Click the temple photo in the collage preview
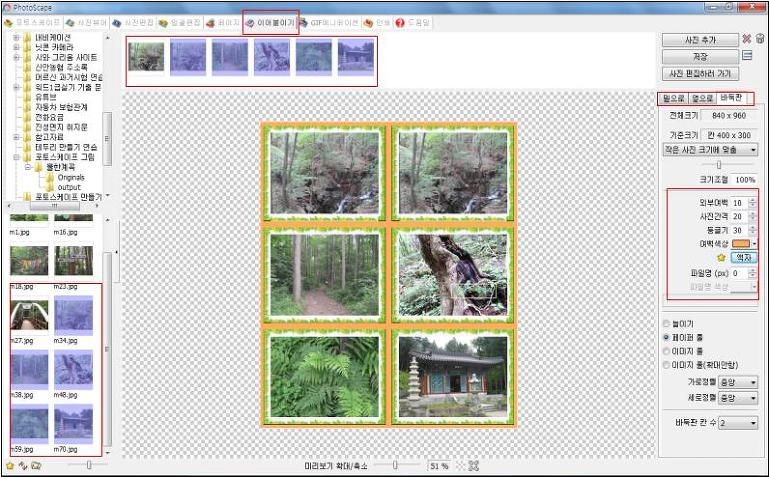769x477 pixels. coord(453,377)
